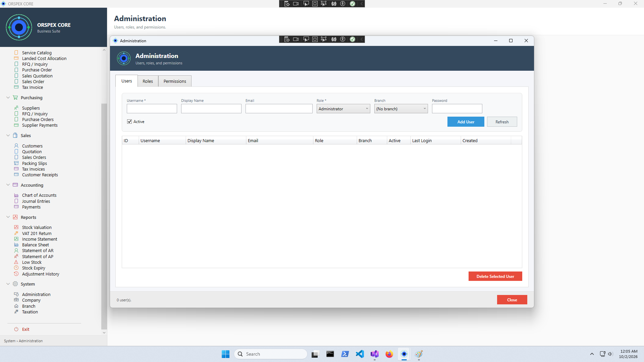Click the Taxation icon in sidebar
Image resolution: width=644 pixels, height=362 pixels.
[16, 312]
